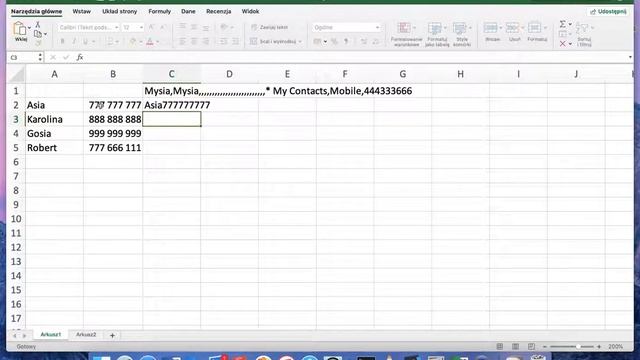Open the Wstaw ribbon tab
640x360 pixels.
click(82, 11)
